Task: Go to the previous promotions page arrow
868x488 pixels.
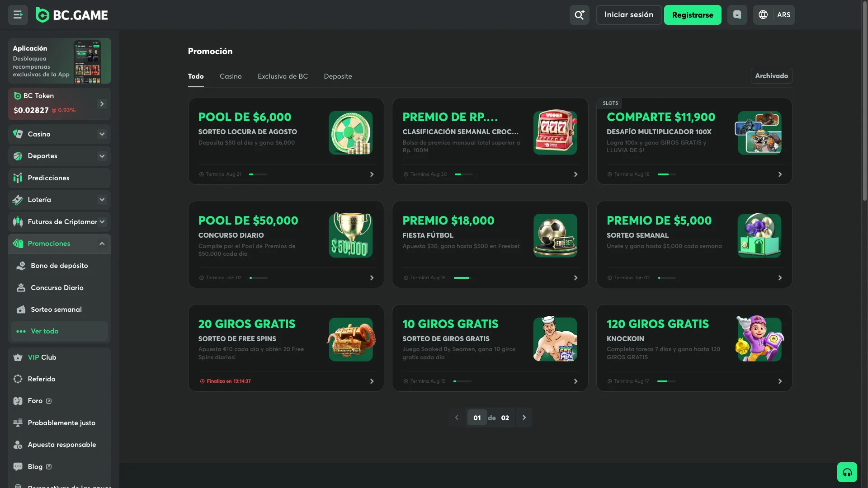Action: click(x=457, y=418)
